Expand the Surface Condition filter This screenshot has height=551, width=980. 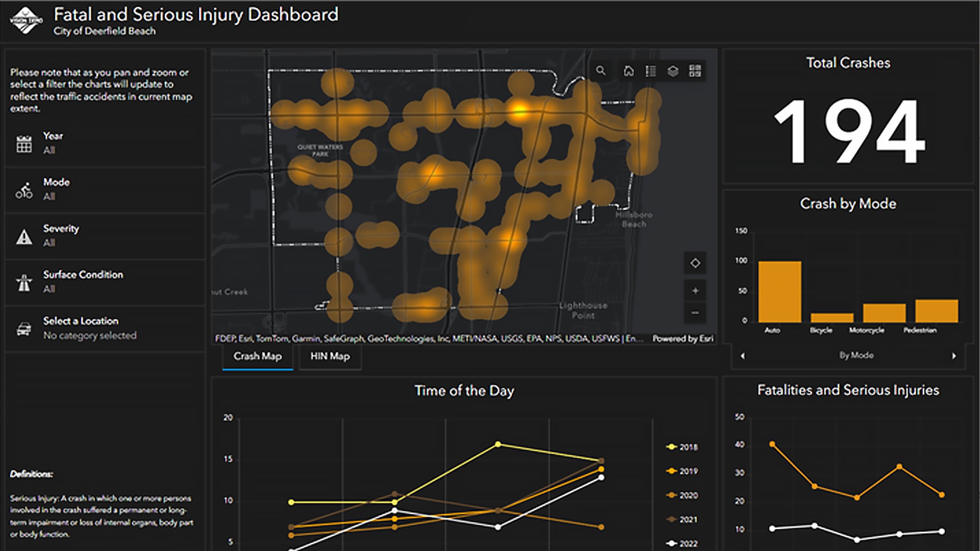105,282
